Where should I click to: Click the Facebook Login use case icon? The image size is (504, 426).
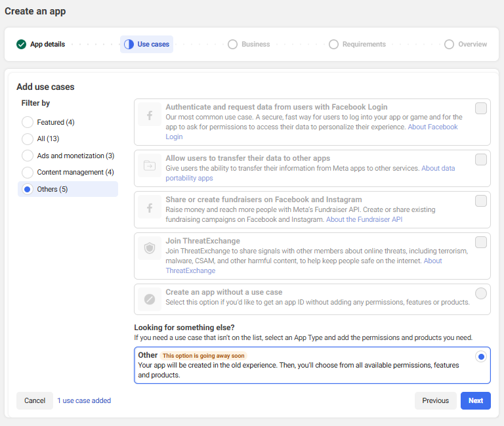[150, 115]
